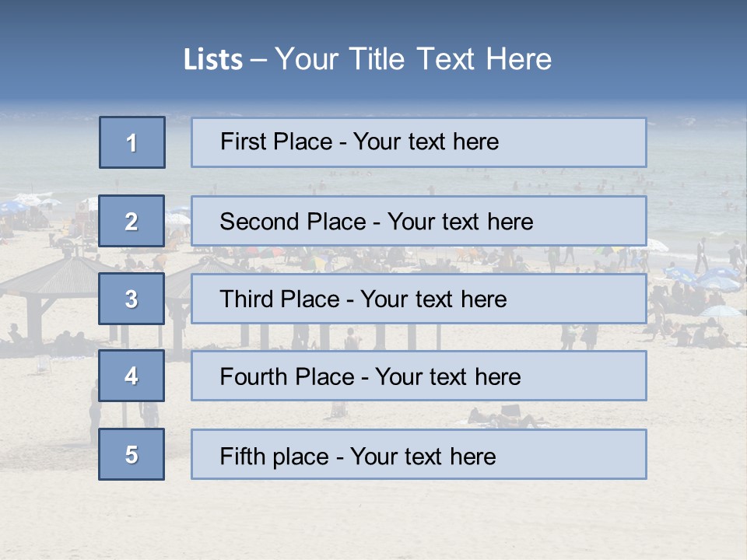The image size is (747, 560).
Task: Click the words 'Second Place' in row two
Action: point(293,222)
